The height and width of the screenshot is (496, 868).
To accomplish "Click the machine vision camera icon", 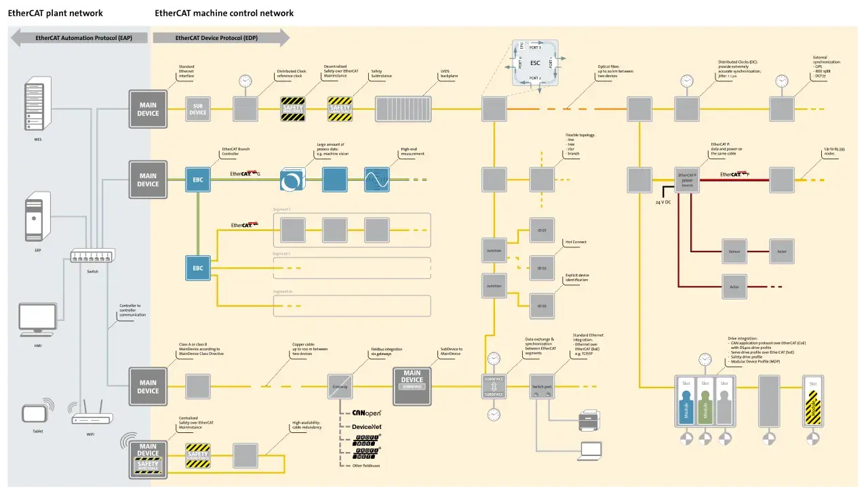I will (293, 180).
